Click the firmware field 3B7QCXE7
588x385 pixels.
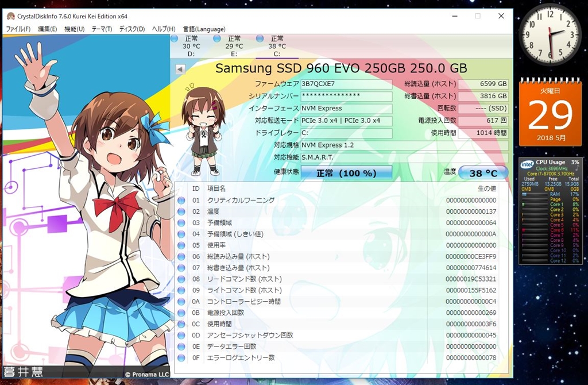tap(346, 84)
